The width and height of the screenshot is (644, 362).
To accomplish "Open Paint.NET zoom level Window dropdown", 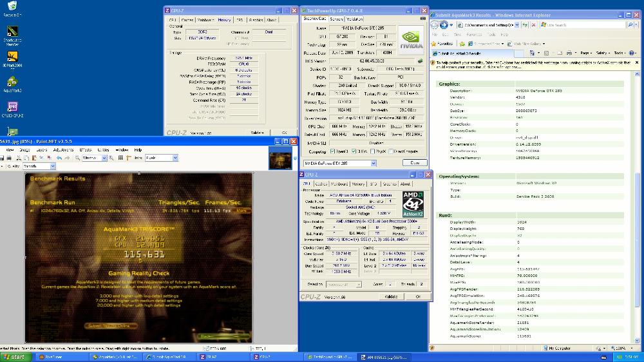I will pyautogui.click(x=104, y=158).
